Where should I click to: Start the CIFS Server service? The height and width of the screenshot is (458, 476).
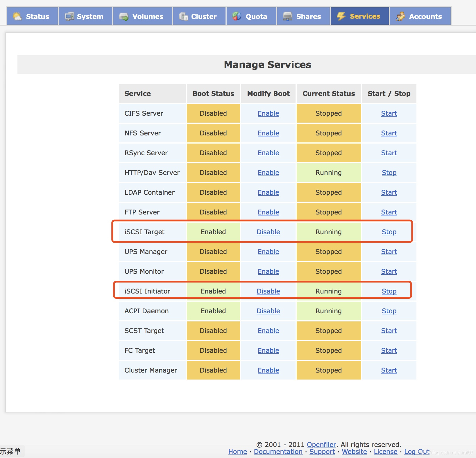coord(389,113)
